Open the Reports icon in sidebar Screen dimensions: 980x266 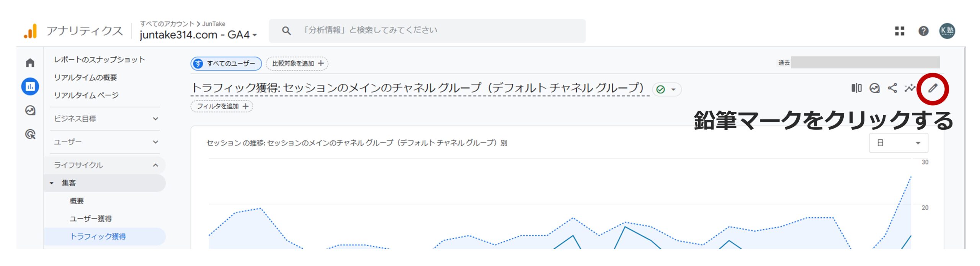click(x=30, y=86)
